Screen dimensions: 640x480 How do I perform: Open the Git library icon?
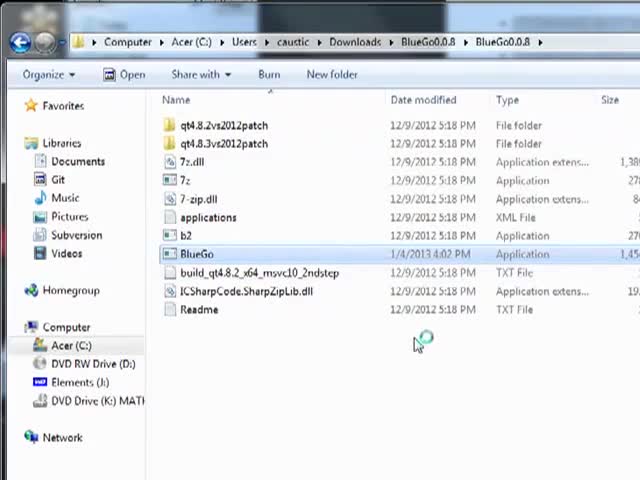[40, 180]
